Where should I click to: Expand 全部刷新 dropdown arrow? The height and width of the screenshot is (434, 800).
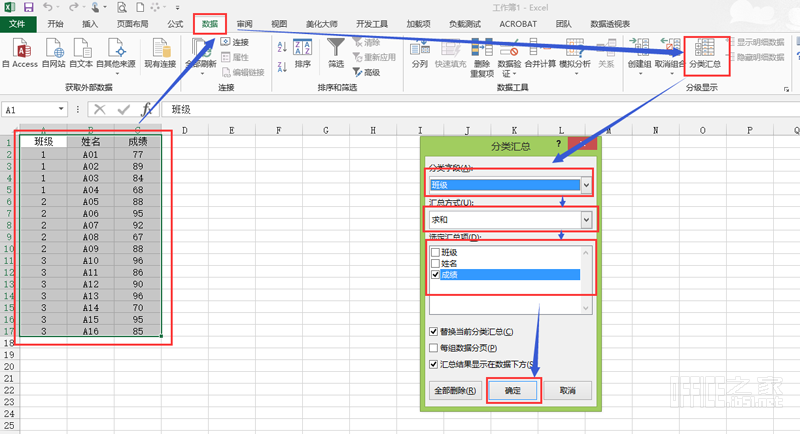(203, 74)
